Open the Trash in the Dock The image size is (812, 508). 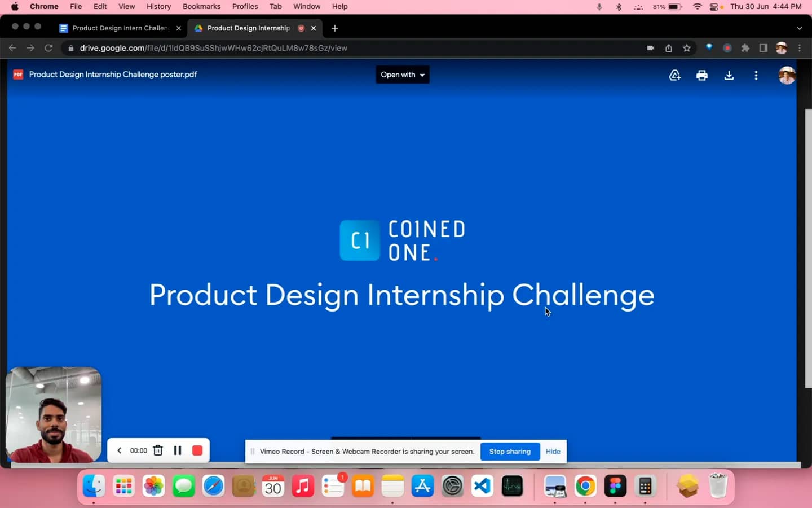coord(718,486)
